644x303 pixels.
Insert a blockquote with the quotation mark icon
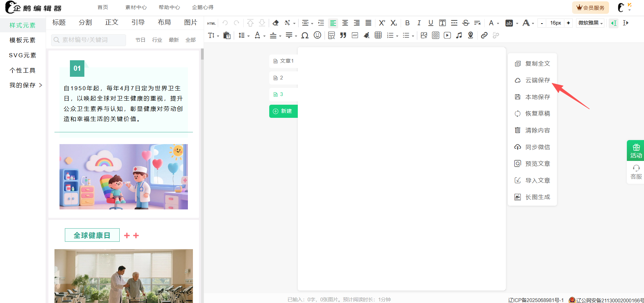343,35
